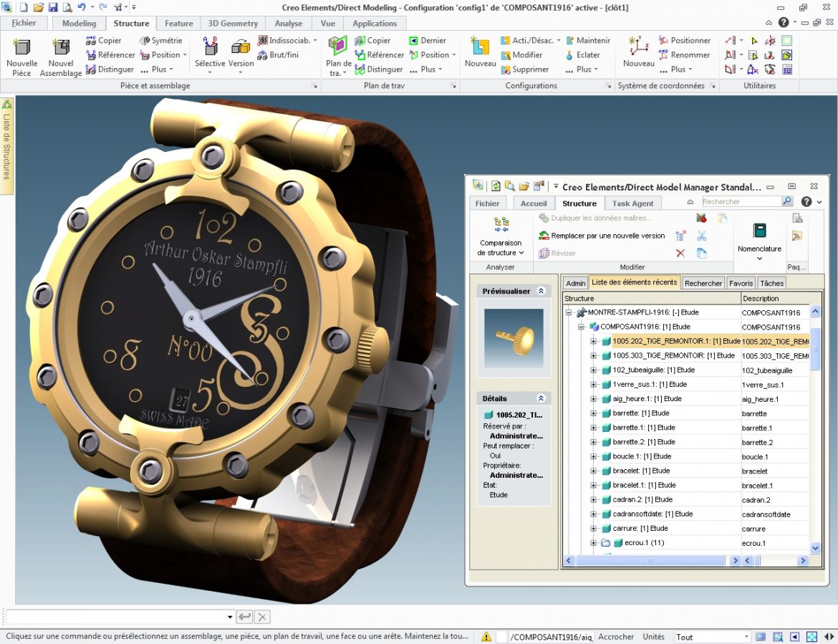Expand 102_tubeaiguille tree node
Image resolution: width=838 pixels, height=644 pixels.
click(x=593, y=370)
